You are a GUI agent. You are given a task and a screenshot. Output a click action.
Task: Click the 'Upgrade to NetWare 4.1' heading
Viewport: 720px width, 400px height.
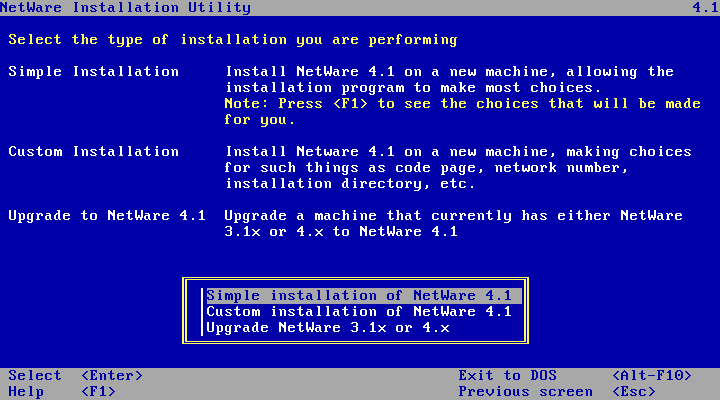point(107,215)
